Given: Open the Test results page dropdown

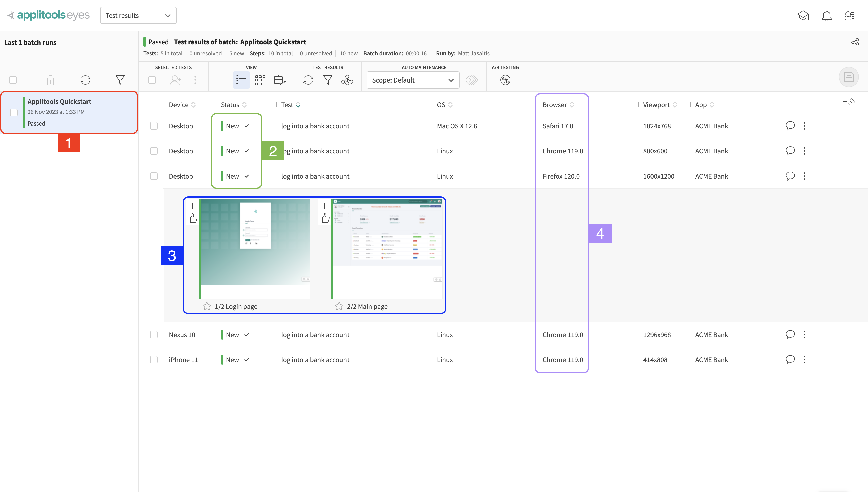Looking at the screenshot, I should (x=138, y=16).
